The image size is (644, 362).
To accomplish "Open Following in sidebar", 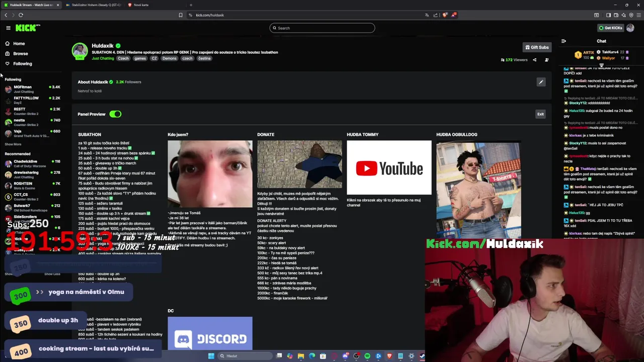I will [18, 64].
